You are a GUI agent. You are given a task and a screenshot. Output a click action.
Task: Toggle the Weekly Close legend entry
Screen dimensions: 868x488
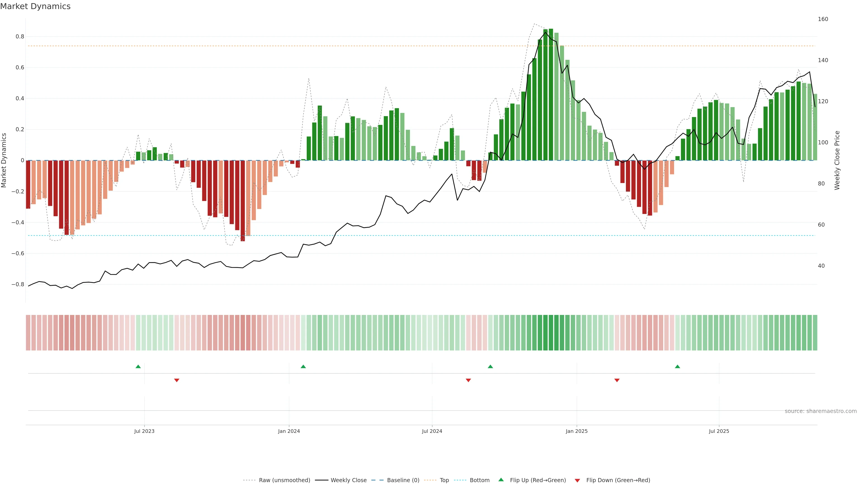(348, 480)
